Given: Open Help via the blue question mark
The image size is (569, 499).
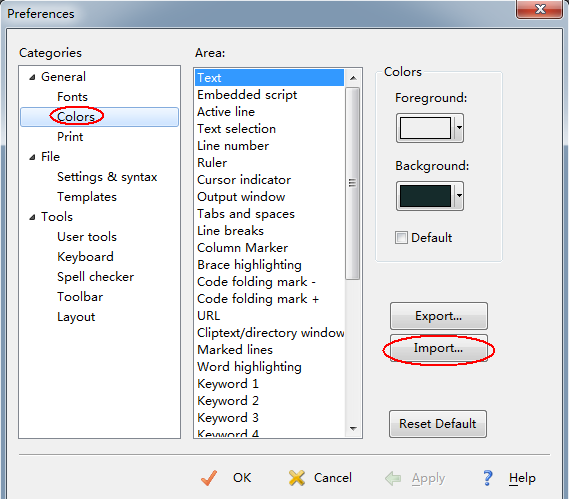Looking at the screenshot, I should point(487,478).
